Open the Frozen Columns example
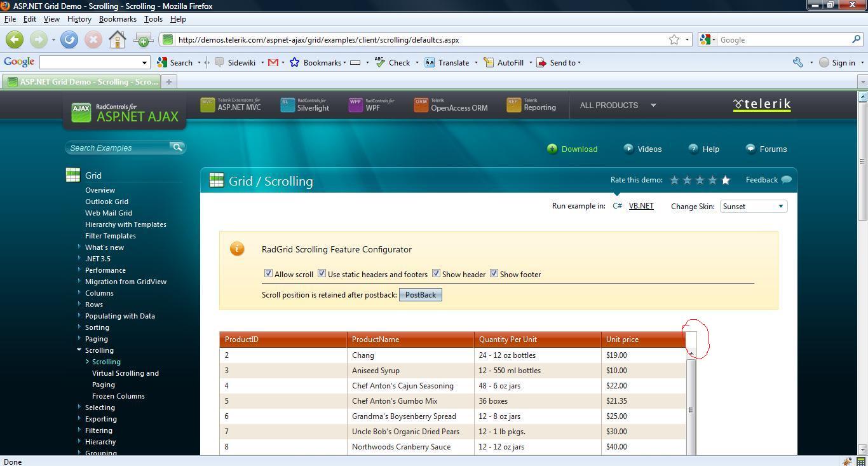The image size is (868, 466). pos(118,396)
